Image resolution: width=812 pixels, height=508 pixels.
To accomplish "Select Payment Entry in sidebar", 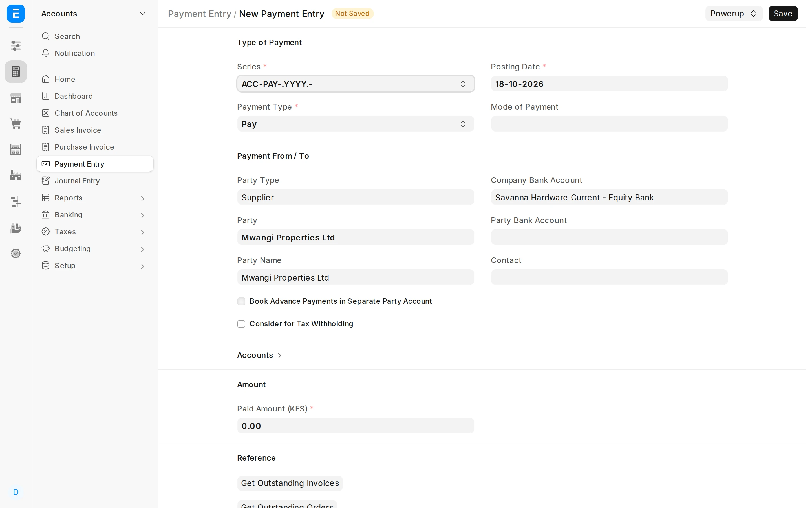I will click(95, 164).
